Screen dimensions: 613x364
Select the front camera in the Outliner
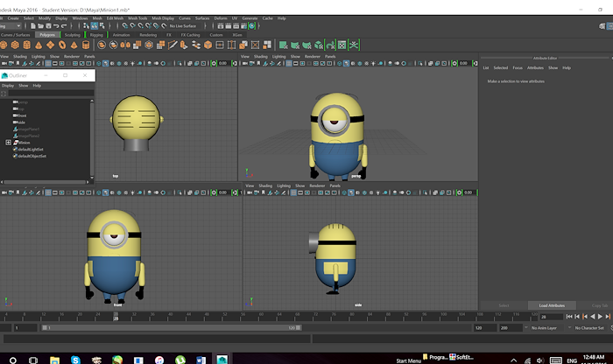tap(20, 115)
